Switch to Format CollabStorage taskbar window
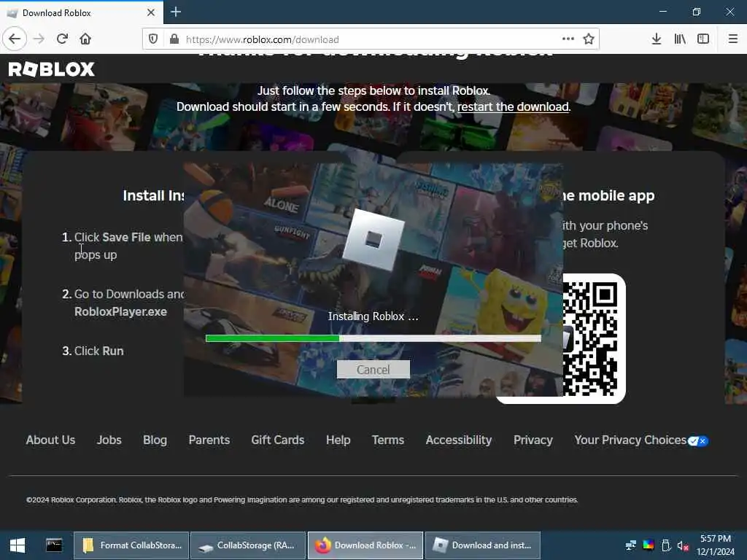 tap(131, 545)
